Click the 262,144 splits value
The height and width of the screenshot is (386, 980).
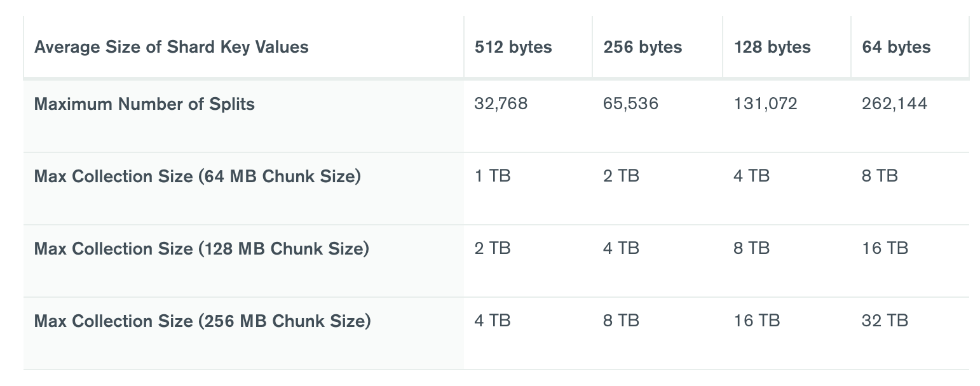894,104
